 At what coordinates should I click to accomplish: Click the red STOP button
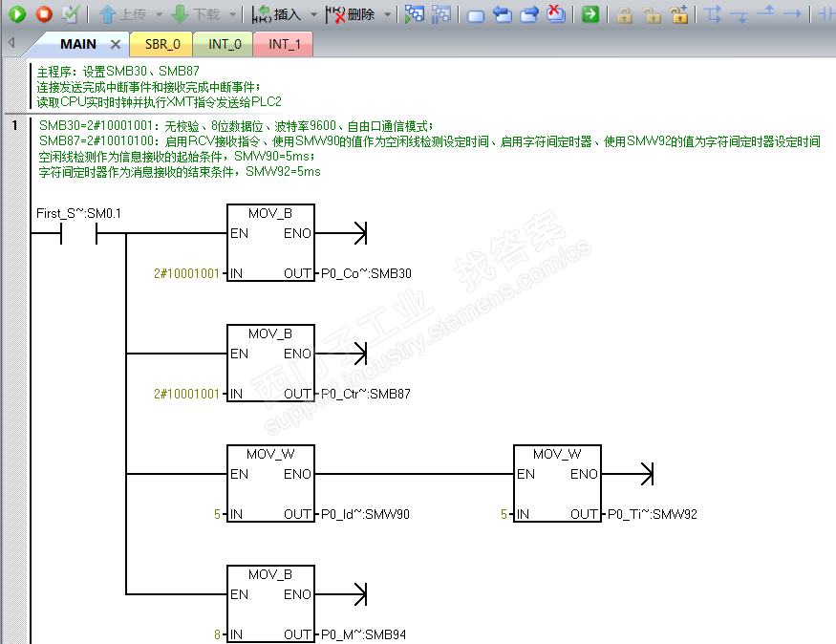(x=44, y=14)
